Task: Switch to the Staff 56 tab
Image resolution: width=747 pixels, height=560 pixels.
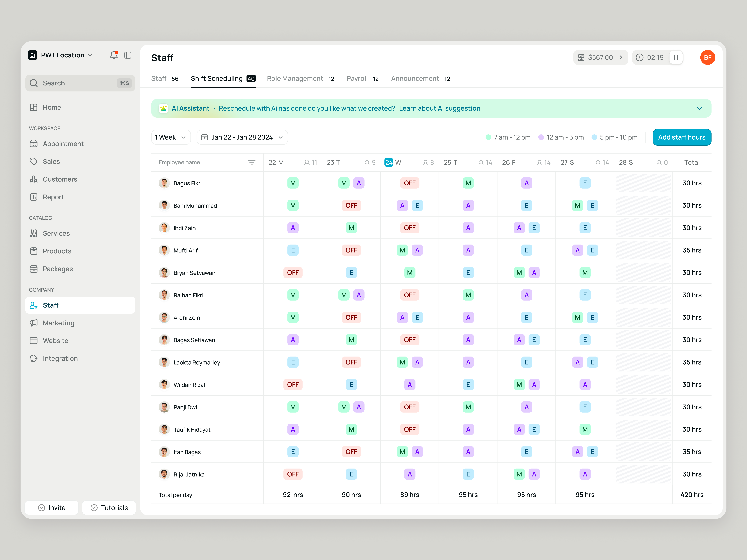Action: click(x=165, y=79)
